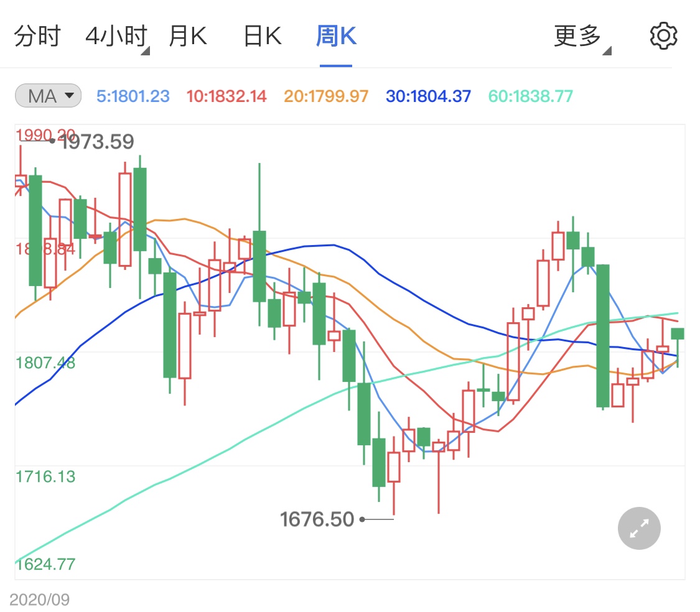Screen dimensions: 700x612
Task: Expand the 更多 (More) dropdown menu
Action: (578, 35)
